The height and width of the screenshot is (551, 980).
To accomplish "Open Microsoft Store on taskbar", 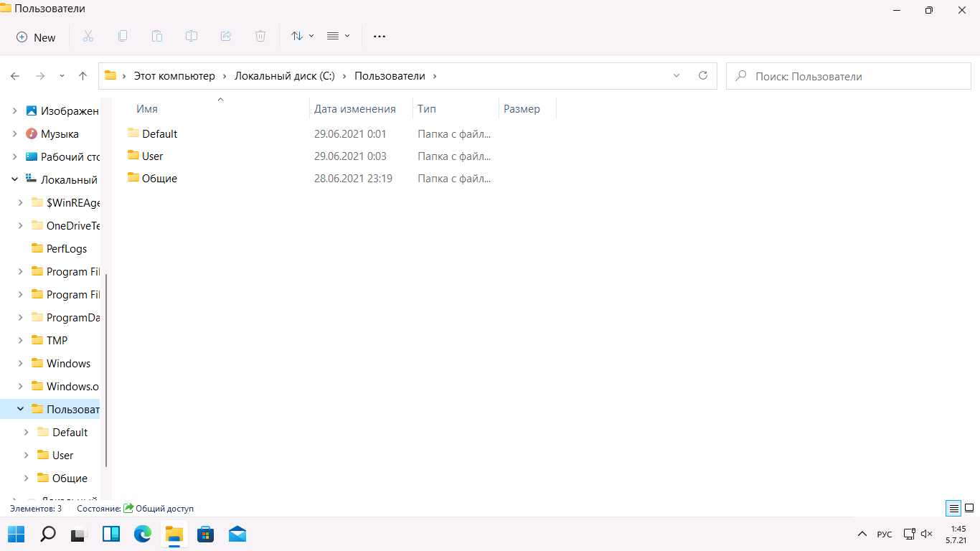I will coord(206,534).
